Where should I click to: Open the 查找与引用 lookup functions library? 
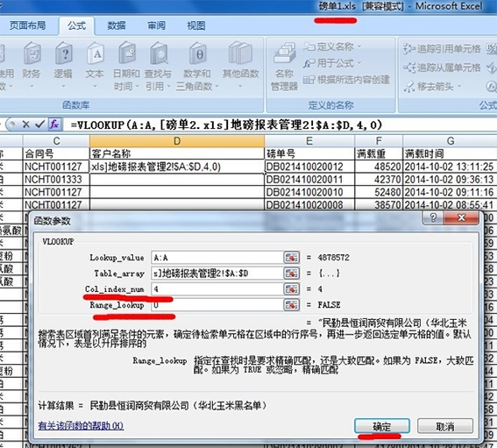(x=158, y=65)
